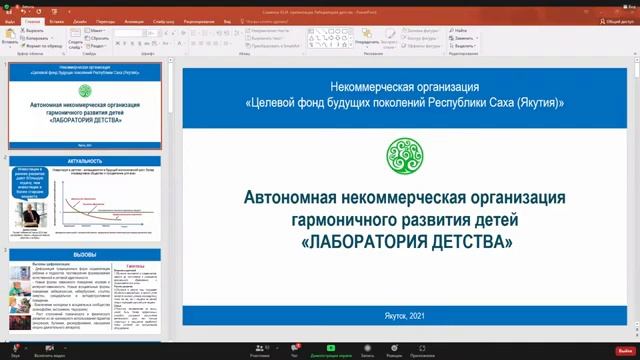This screenshot has height=360, width=640.
Task: Toggle italic (К) formatting
Action: coord(125,43)
